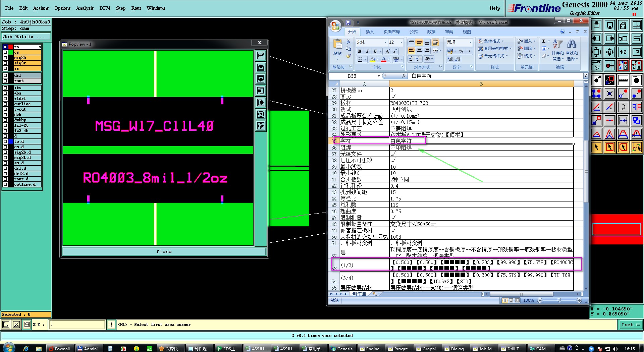Click the wrench and pencil tools icon

tap(596, 65)
